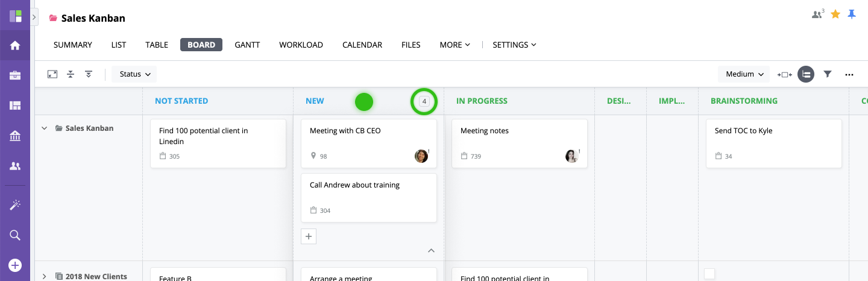The image size is (868, 281).
Task: Expand the 2018 New Clients row
Action: click(x=44, y=277)
